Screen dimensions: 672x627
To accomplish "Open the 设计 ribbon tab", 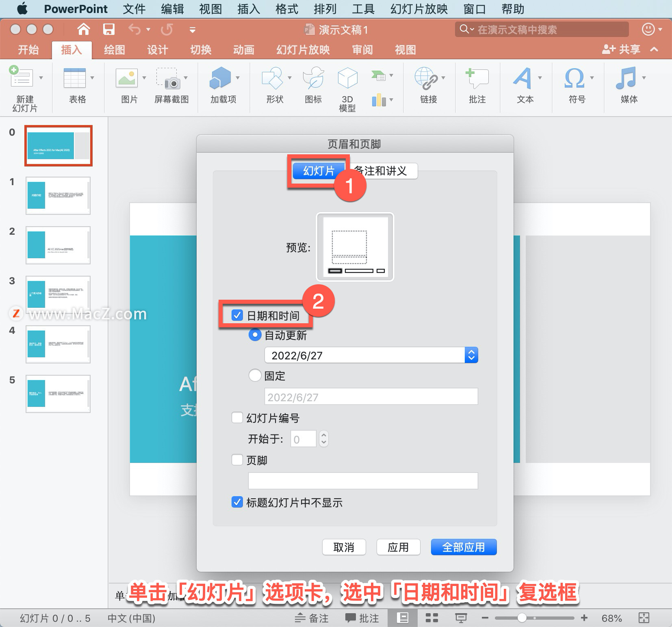I will pos(158,50).
